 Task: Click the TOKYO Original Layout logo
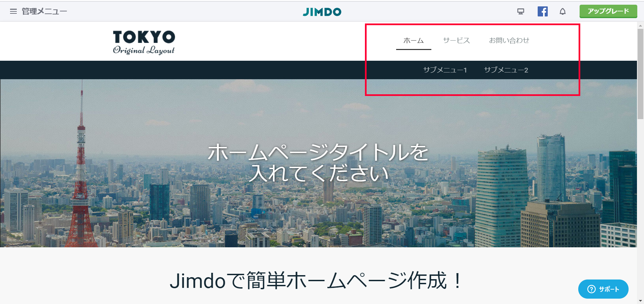point(144,42)
